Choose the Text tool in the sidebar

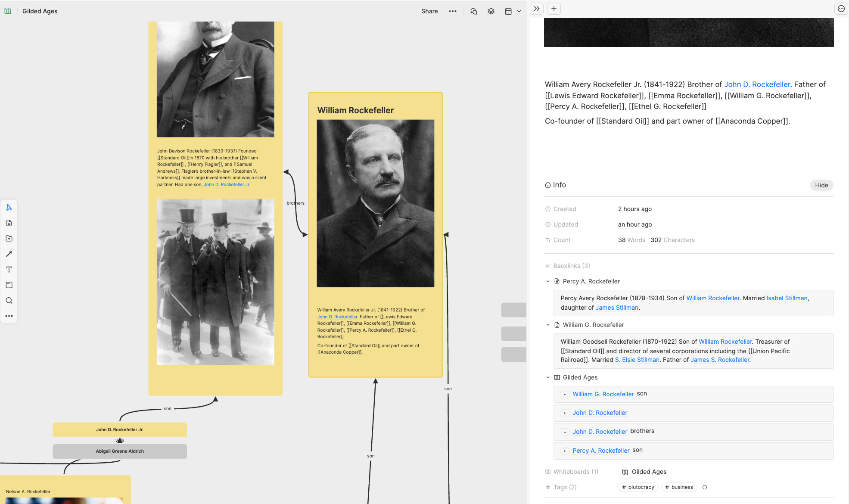pyautogui.click(x=9, y=270)
